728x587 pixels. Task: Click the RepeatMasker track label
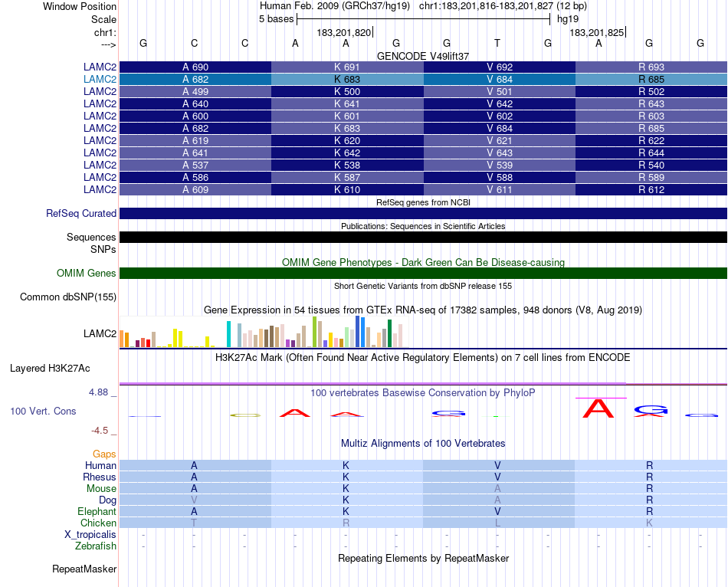tap(84, 569)
